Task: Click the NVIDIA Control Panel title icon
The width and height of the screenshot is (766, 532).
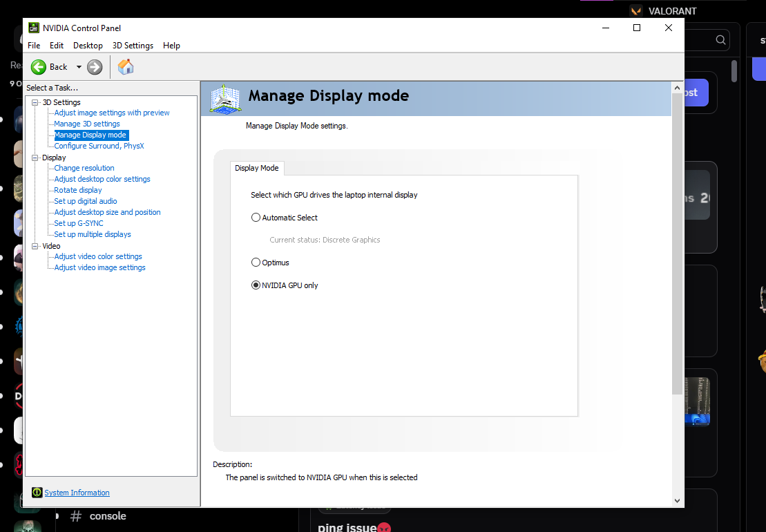Action: point(34,28)
